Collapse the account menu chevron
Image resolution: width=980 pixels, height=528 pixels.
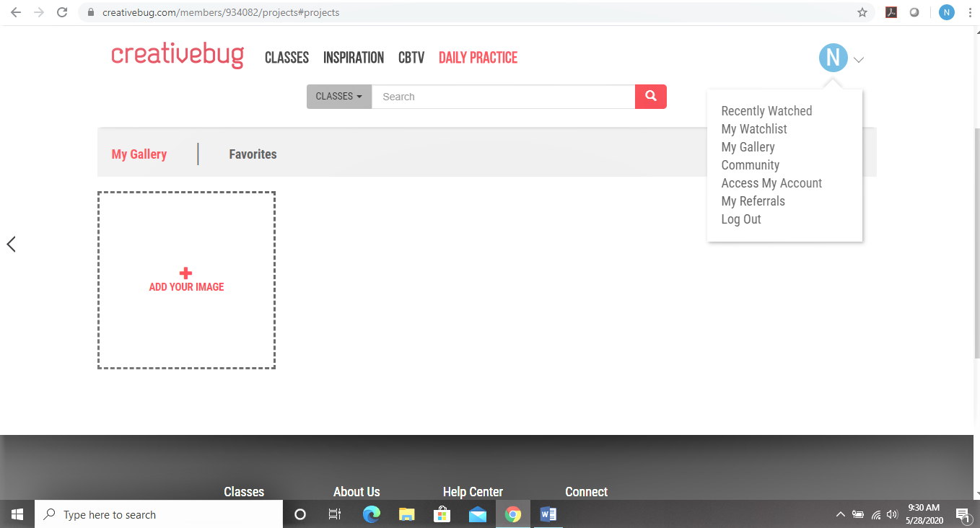(x=859, y=60)
